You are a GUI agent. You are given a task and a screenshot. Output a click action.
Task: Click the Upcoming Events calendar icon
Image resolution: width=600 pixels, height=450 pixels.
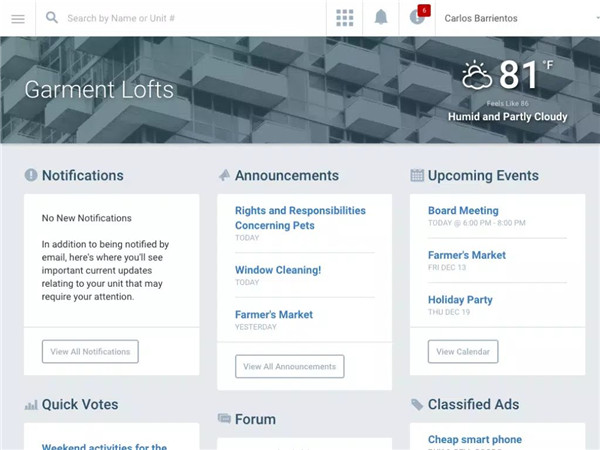(x=417, y=176)
